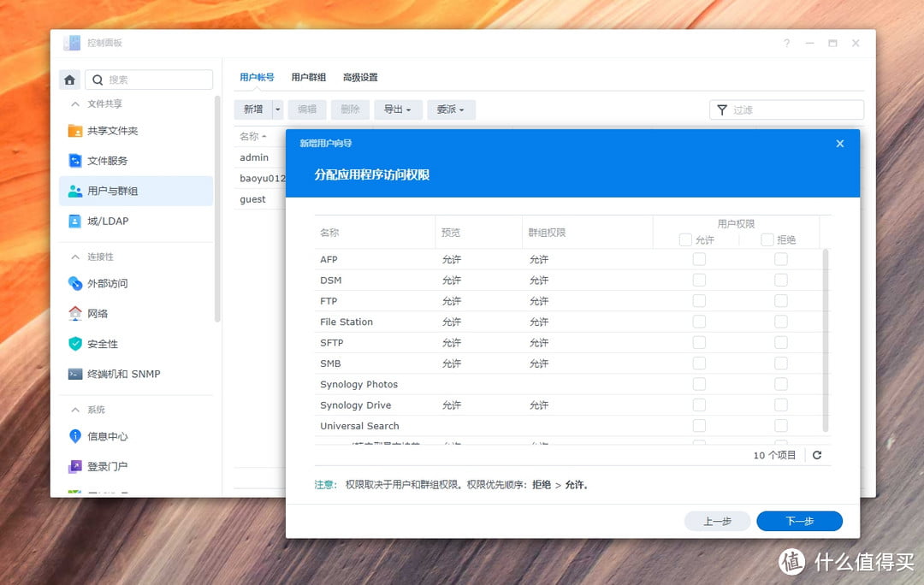Screen dimensions: 924x585
Task: Select the 安全性 shield icon
Action: click(x=77, y=343)
